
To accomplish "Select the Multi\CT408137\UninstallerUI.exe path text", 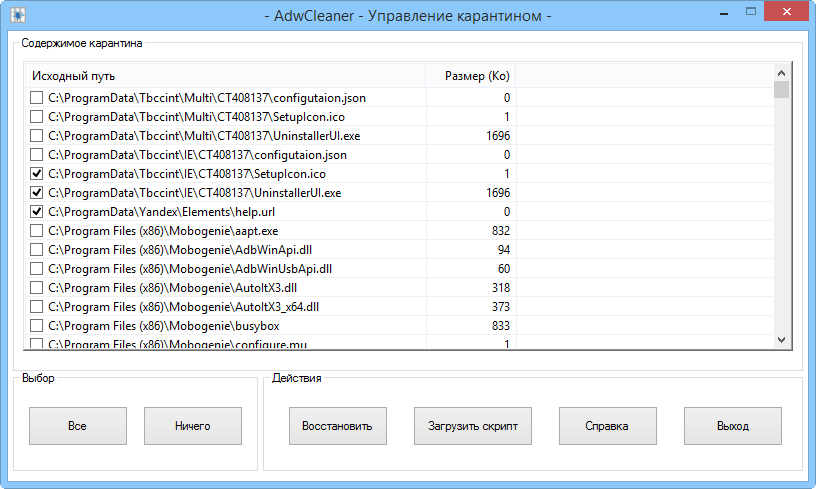I will tap(204, 136).
